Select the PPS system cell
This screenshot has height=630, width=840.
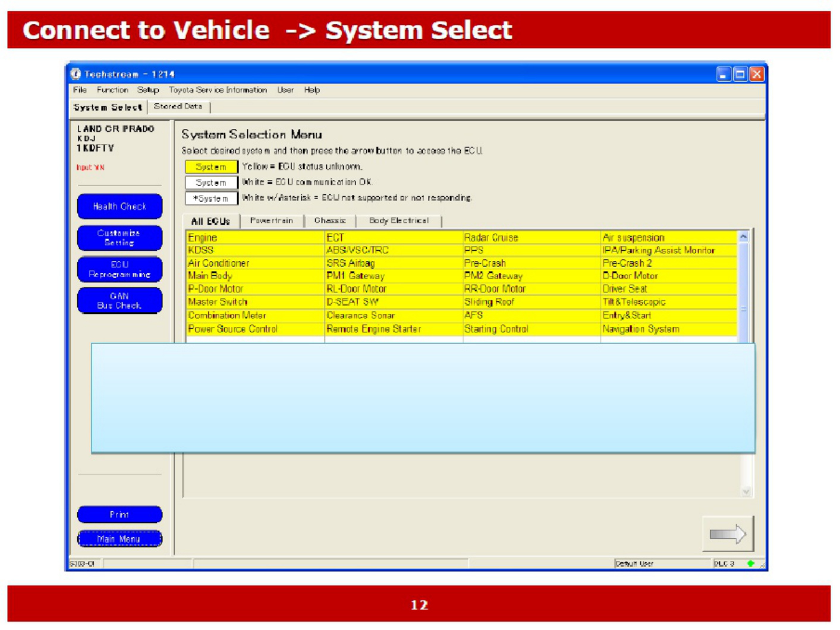(x=531, y=250)
